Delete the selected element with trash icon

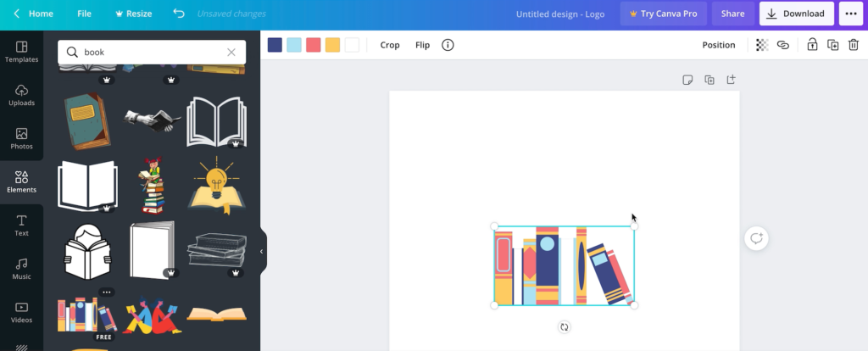point(853,45)
